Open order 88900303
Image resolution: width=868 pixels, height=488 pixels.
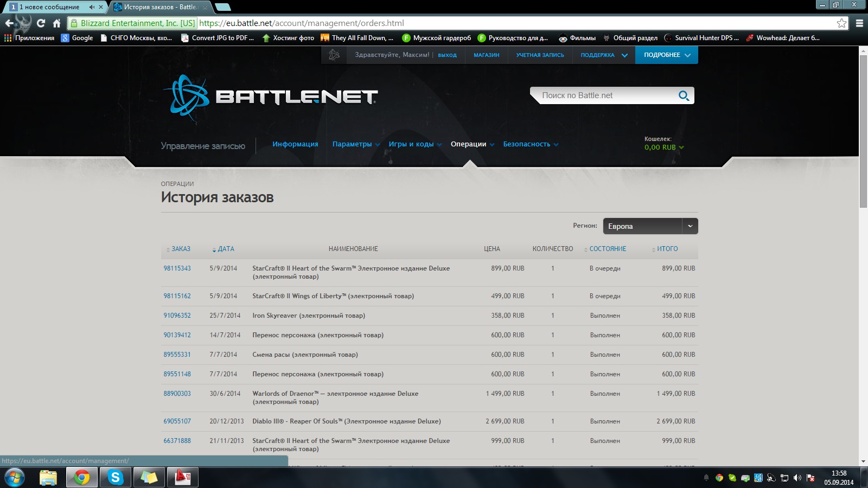tap(177, 394)
